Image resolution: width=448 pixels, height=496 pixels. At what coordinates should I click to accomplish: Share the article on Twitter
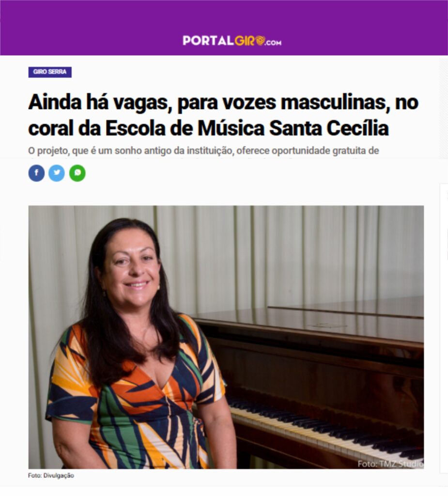(57, 173)
